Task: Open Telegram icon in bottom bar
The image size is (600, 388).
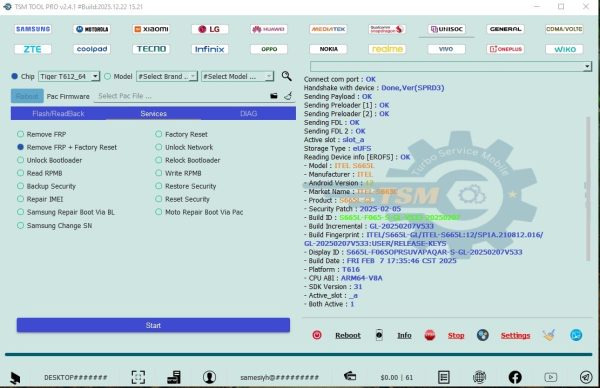Action: point(586,377)
